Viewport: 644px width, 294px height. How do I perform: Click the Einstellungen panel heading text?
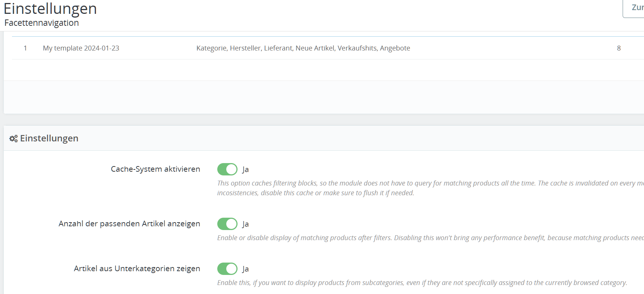pos(49,138)
